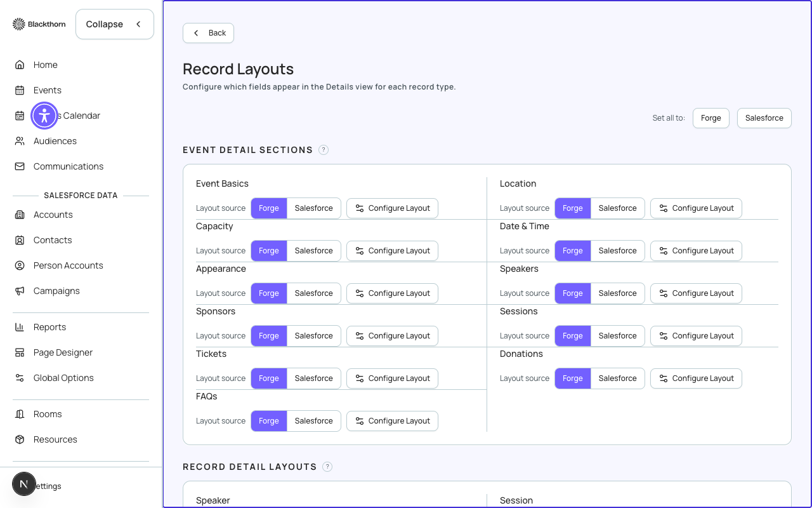Viewport: 812px width, 508px height.
Task: Click the Resources box icon
Action: [x=20, y=439]
